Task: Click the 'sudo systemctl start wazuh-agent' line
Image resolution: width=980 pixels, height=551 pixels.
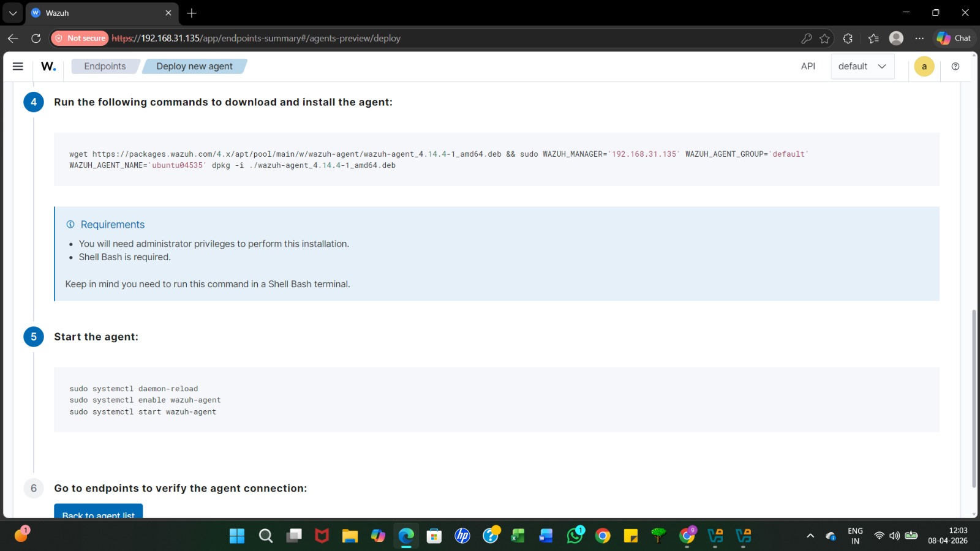Action: (x=143, y=412)
